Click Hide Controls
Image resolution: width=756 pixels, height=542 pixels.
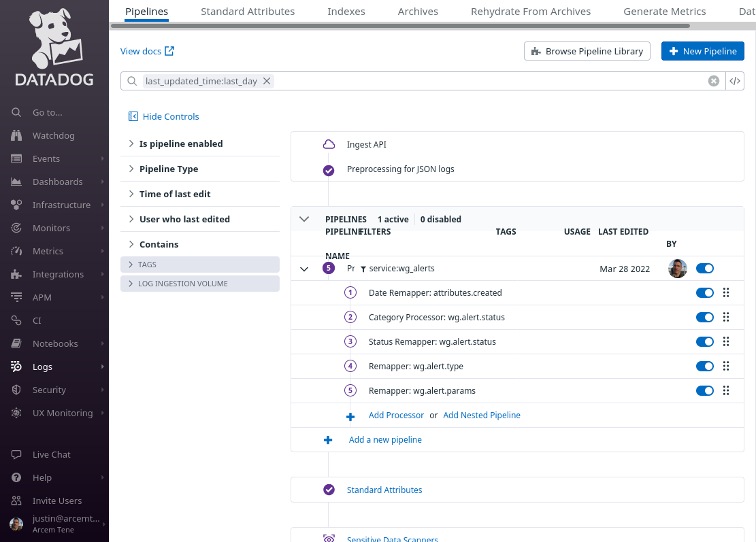click(163, 116)
